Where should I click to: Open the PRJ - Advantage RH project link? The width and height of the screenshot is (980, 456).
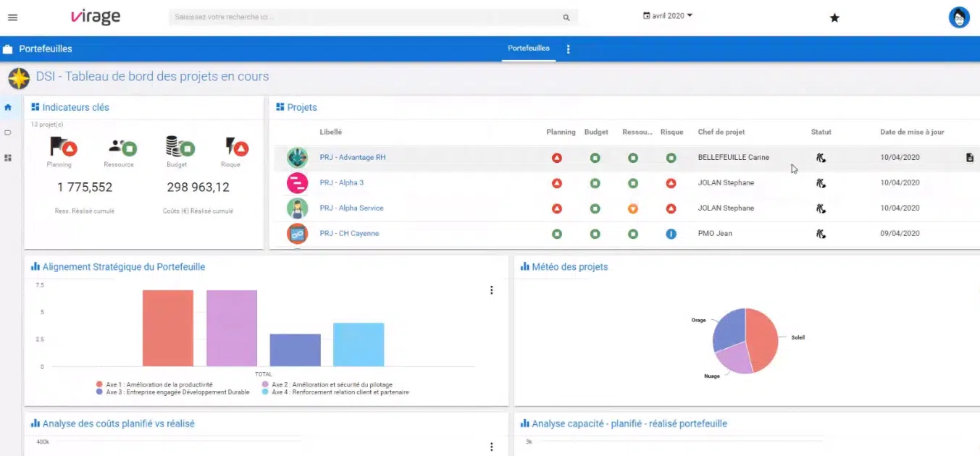(x=353, y=157)
